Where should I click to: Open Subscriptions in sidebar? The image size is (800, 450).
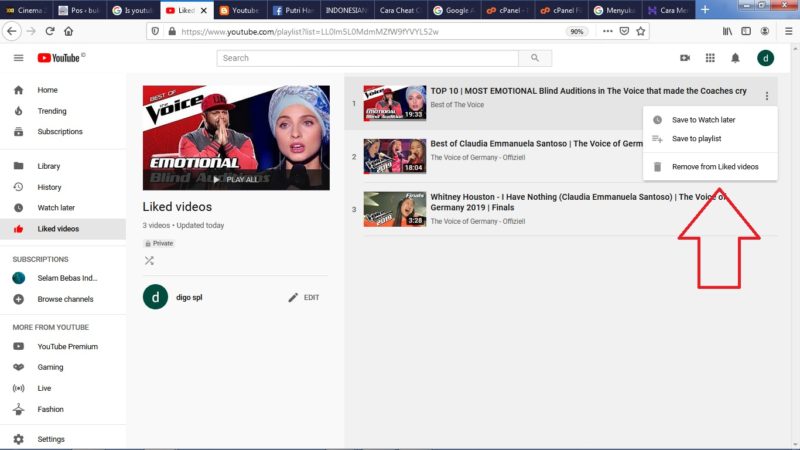point(63,132)
